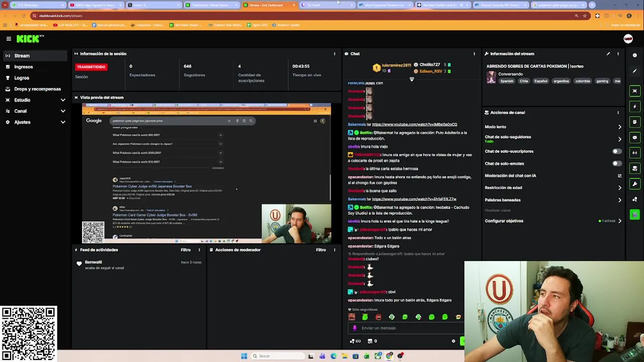Click the taskbar Buscar search box
The height and width of the screenshot is (362, 644).
[x=278, y=356]
